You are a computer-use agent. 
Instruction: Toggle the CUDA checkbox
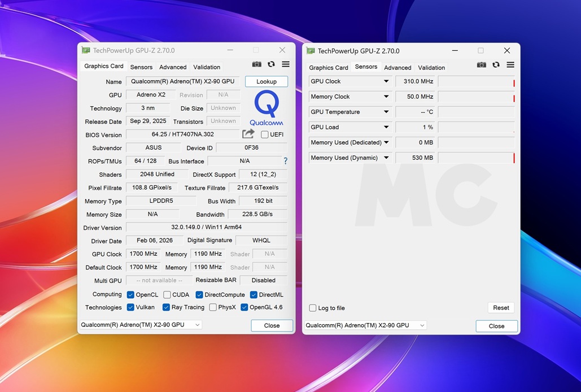click(167, 294)
